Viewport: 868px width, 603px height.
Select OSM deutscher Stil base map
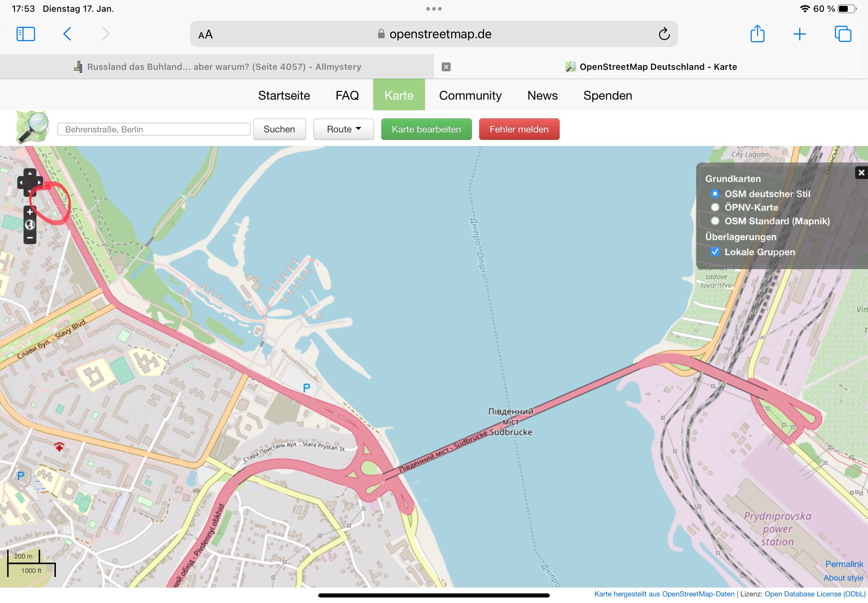(x=715, y=194)
